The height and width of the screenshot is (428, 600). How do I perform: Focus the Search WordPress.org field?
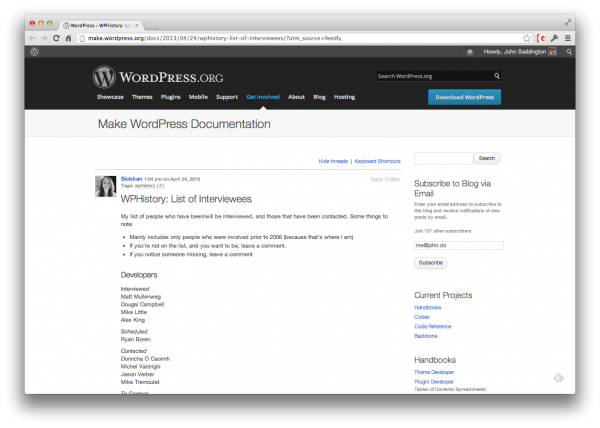(x=435, y=76)
